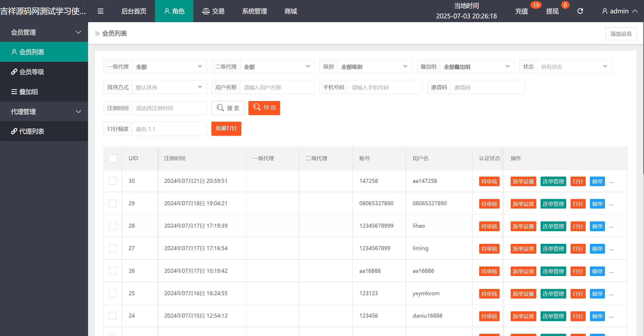Check the row checkbox for UID 30
The width and height of the screenshot is (644, 336).
[x=113, y=181]
